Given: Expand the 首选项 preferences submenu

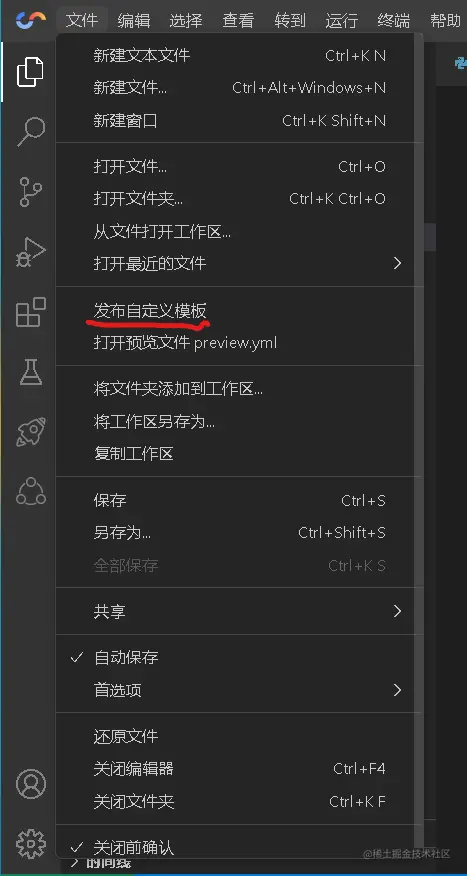Looking at the screenshot, I should pyautogui.click(x=239, y=690).
